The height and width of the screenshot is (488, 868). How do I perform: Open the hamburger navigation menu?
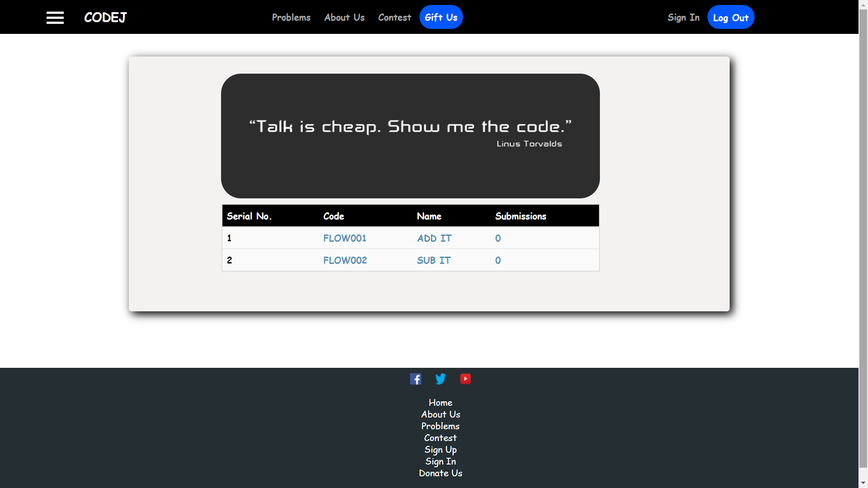pos(55,17)
